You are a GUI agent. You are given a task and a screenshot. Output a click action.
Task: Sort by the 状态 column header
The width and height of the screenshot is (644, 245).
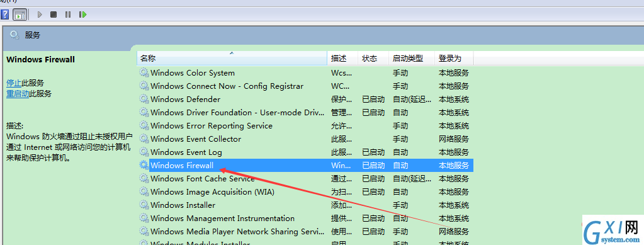click(373, 59)
